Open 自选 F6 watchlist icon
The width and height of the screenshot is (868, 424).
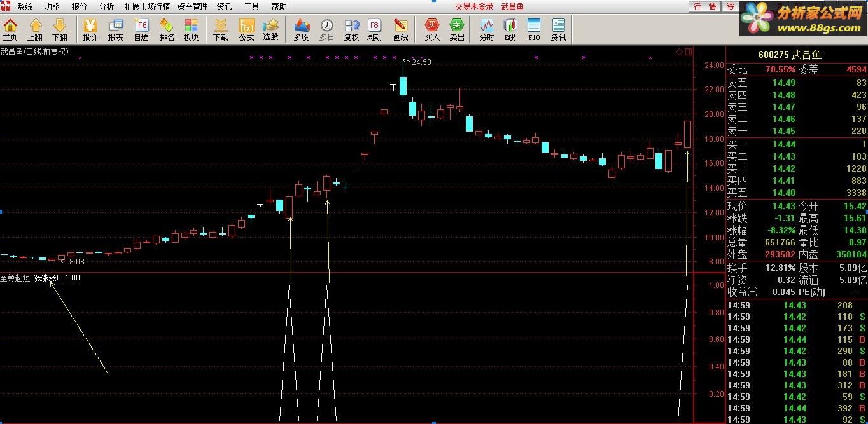point(141,30)
